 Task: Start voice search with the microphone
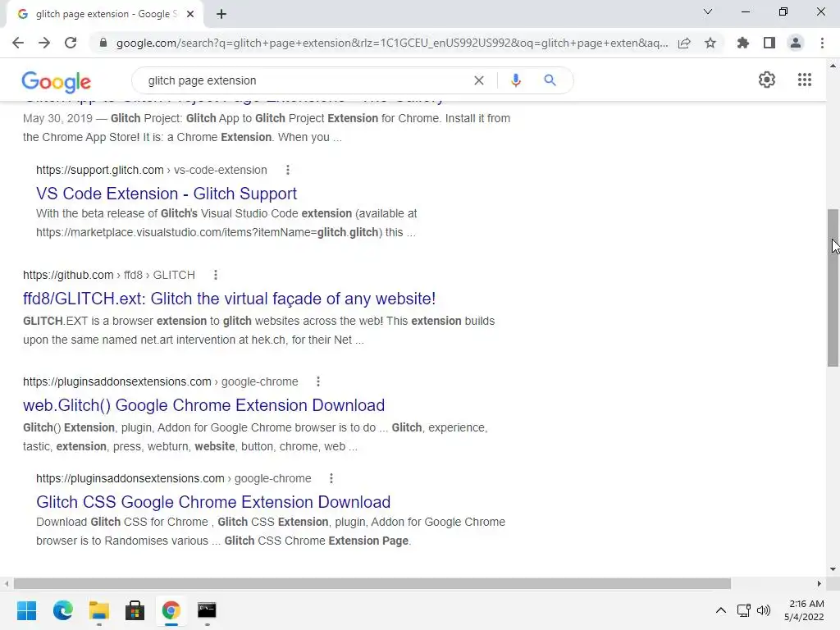tap(516, 80)
